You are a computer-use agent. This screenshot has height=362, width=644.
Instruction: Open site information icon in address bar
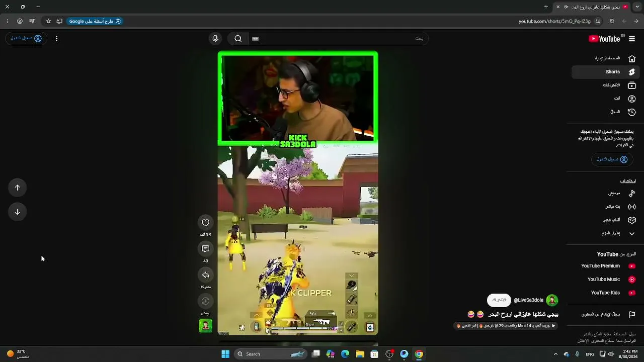click(x=598, y=21)
